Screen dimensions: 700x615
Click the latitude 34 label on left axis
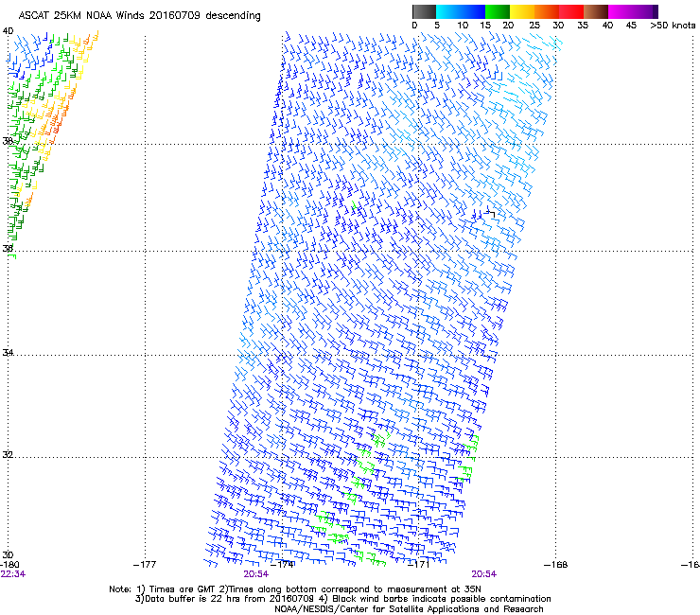8,352
